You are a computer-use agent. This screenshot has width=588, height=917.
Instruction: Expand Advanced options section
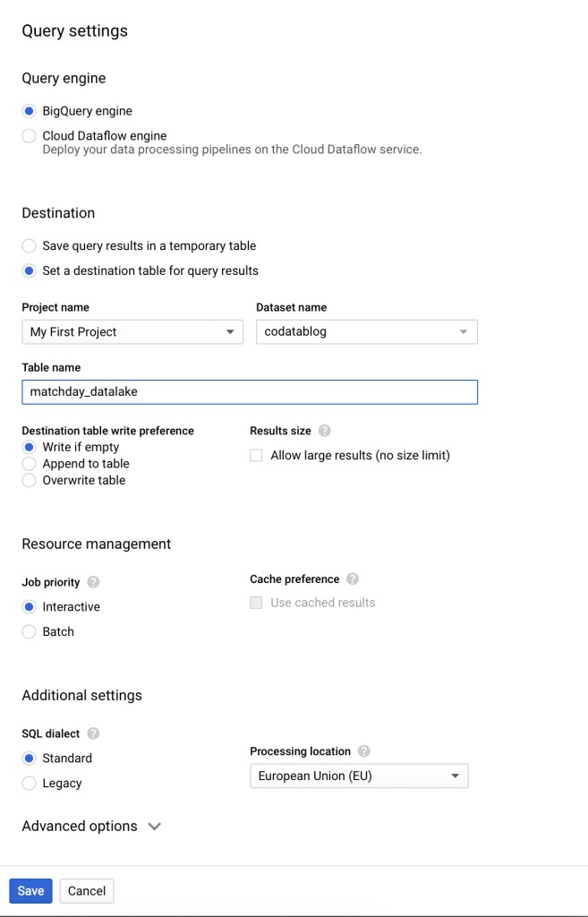click(91, 827)
